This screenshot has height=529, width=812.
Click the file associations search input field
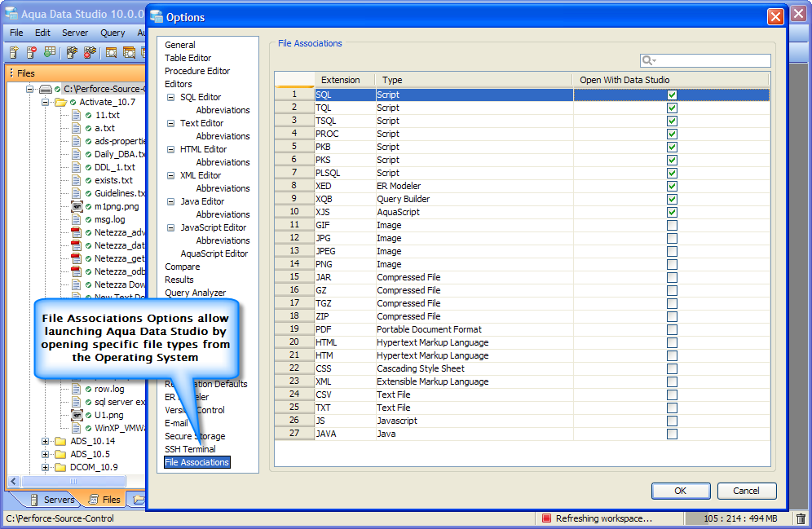click(705, 60)
